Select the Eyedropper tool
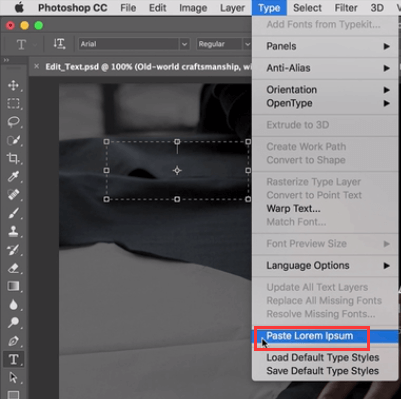 13,176
